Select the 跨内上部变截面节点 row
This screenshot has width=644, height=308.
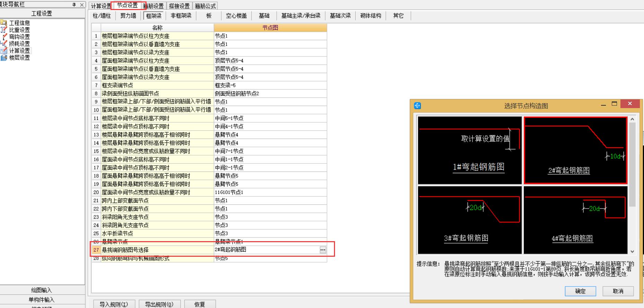(157, 201)
